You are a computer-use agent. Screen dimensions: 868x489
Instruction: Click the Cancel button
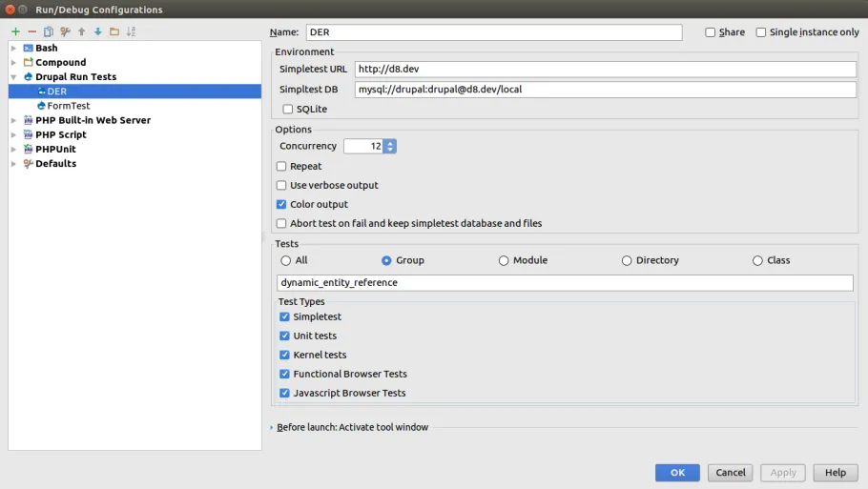click(730, 473)
